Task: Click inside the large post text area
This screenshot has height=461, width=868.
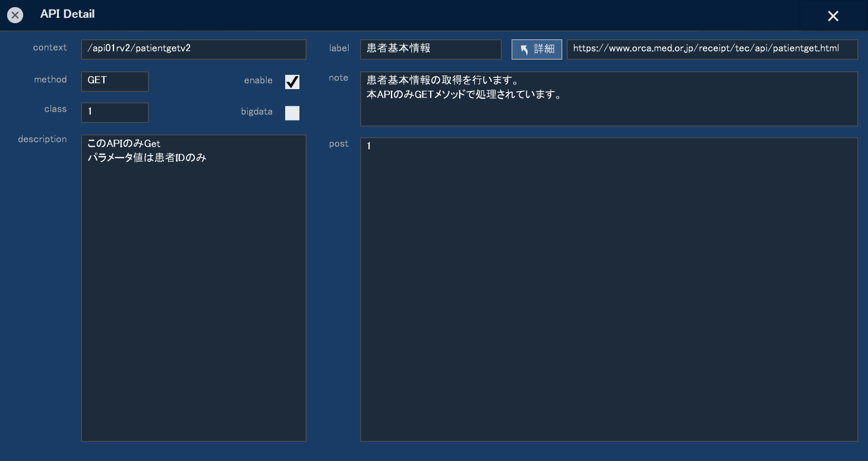Action: [608, 289]
